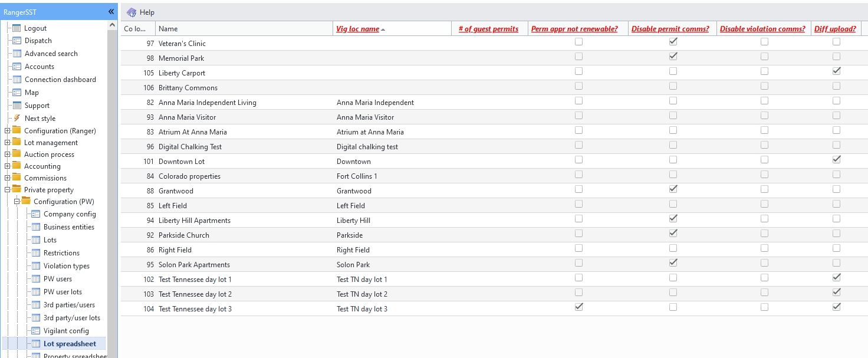Click the Map icon in navigation tree
Viewport: 868px width, 358px height.
[17, 93]
